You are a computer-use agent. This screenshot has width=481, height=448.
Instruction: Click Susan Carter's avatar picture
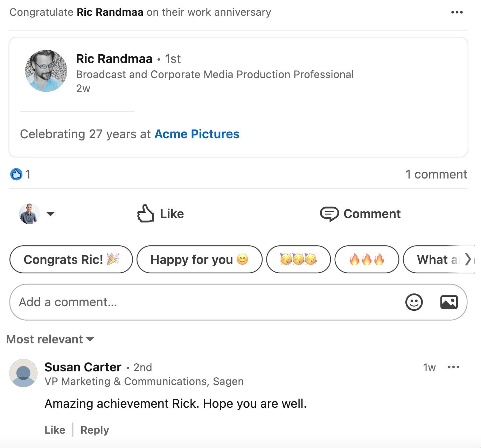23,373
